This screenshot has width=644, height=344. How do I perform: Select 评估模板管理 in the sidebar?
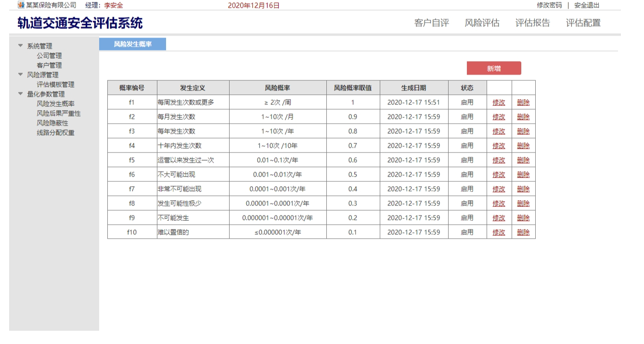[x=55, y=85]
